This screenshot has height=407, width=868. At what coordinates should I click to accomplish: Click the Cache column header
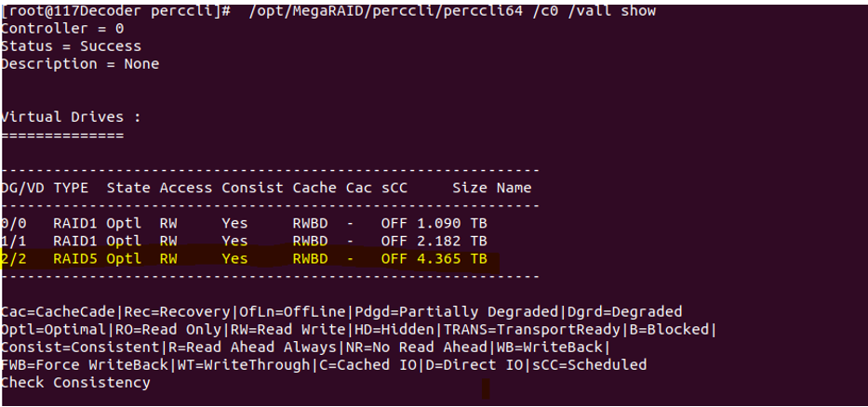(x=314, y=188)
